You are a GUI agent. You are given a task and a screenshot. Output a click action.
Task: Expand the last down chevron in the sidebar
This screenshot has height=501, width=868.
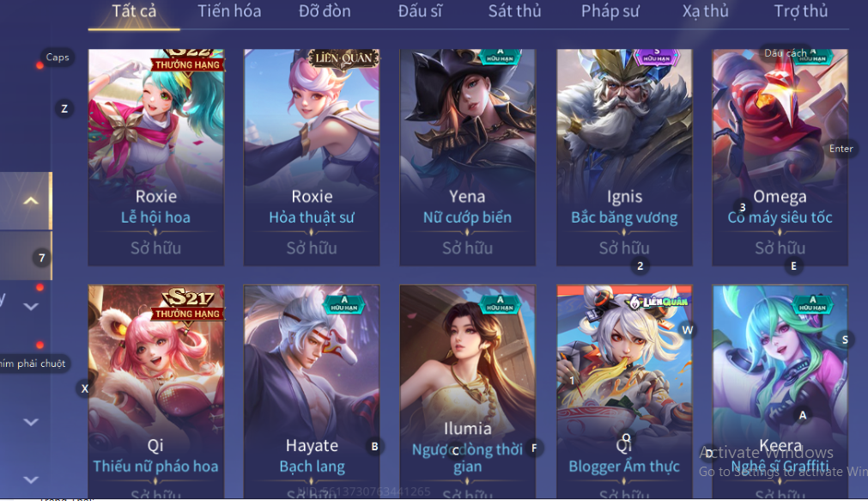pyautogui.click(x=31, y=480)
